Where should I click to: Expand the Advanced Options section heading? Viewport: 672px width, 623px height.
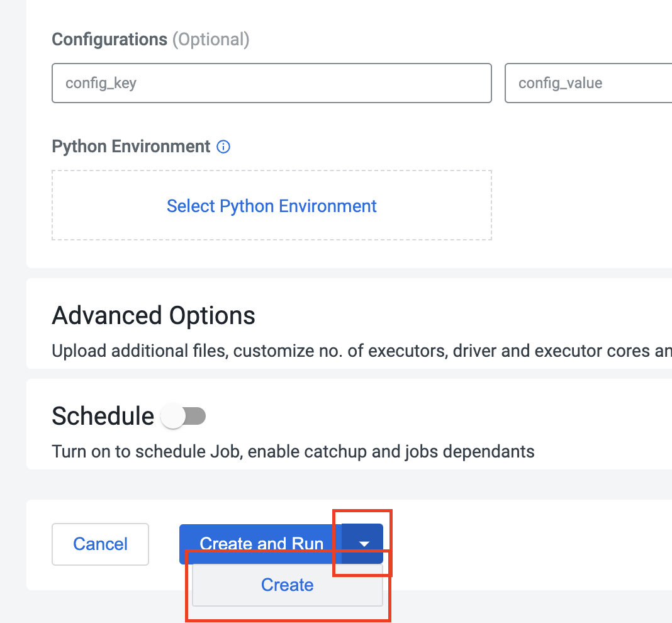[154, 315]
